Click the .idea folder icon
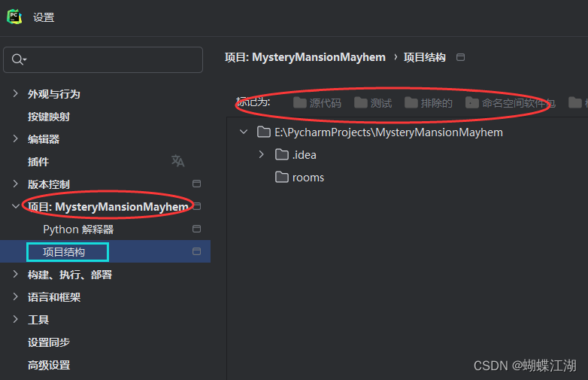 (x=282, y=155)
